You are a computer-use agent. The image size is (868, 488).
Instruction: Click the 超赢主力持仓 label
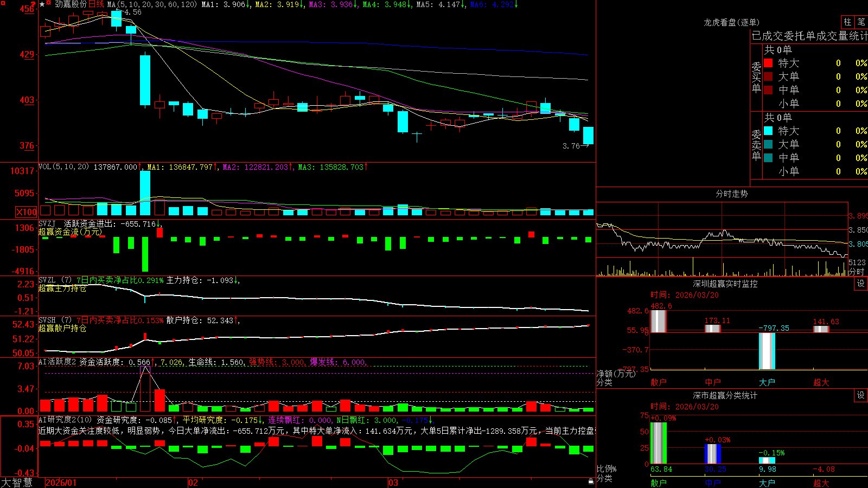tap(62, 288)
